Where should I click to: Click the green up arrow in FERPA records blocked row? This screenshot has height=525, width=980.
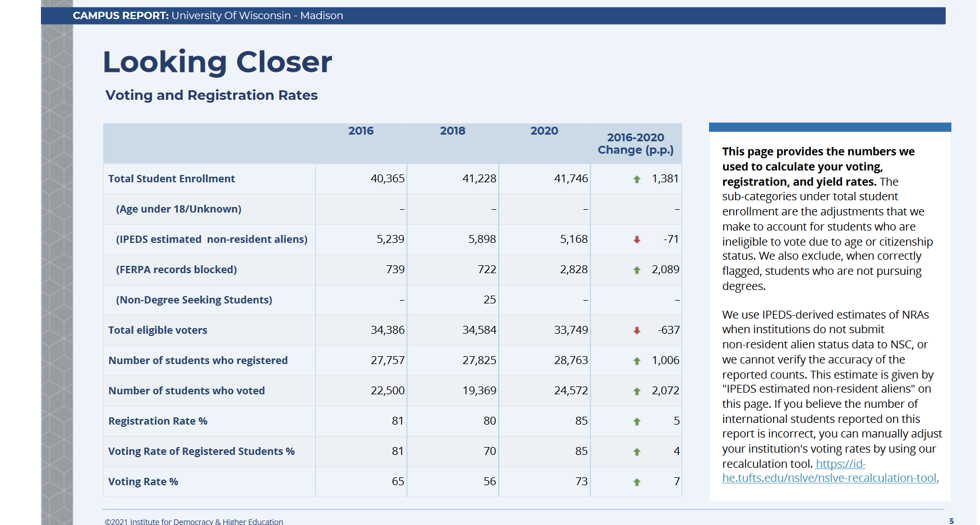[x=637, y=270]
